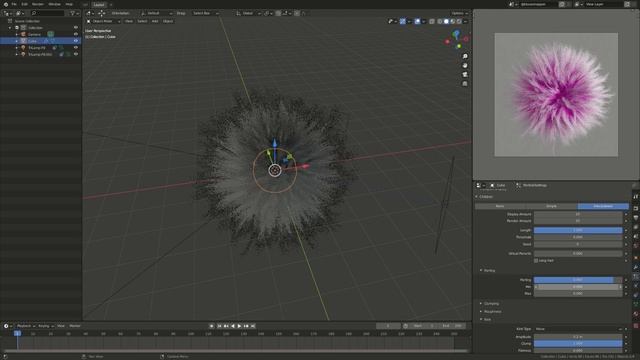Open the Edit menu
The width and height of the screenshot is (640, 360).
click(24, 4)
